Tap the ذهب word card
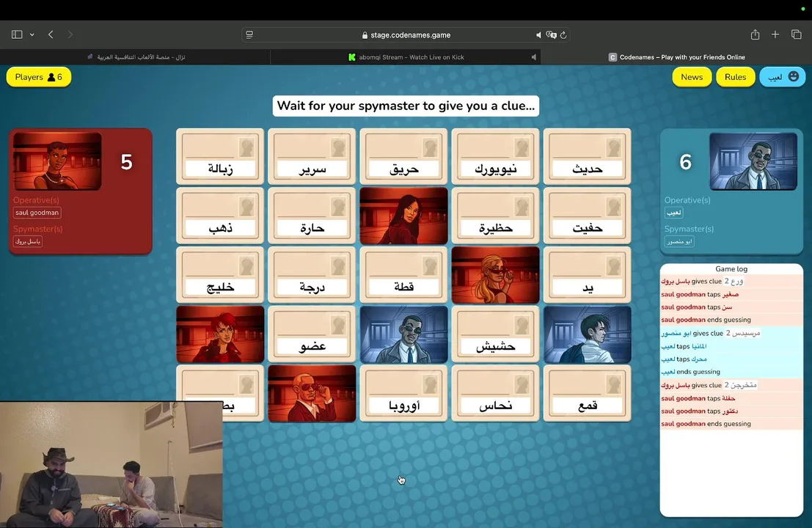Image resolution: width=812 pixels, height=528 pixels. pyautogui.click(x=220, y=216)
